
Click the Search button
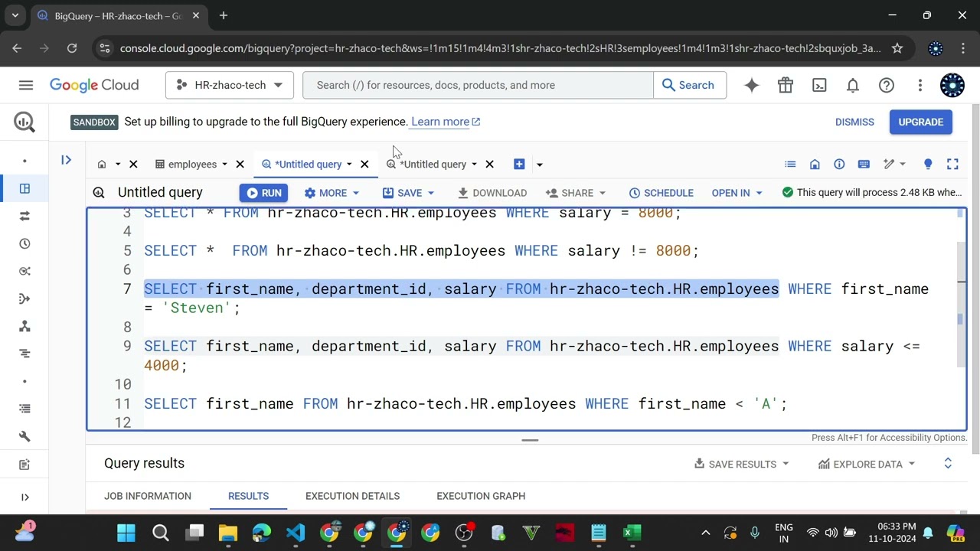point(689,85)
